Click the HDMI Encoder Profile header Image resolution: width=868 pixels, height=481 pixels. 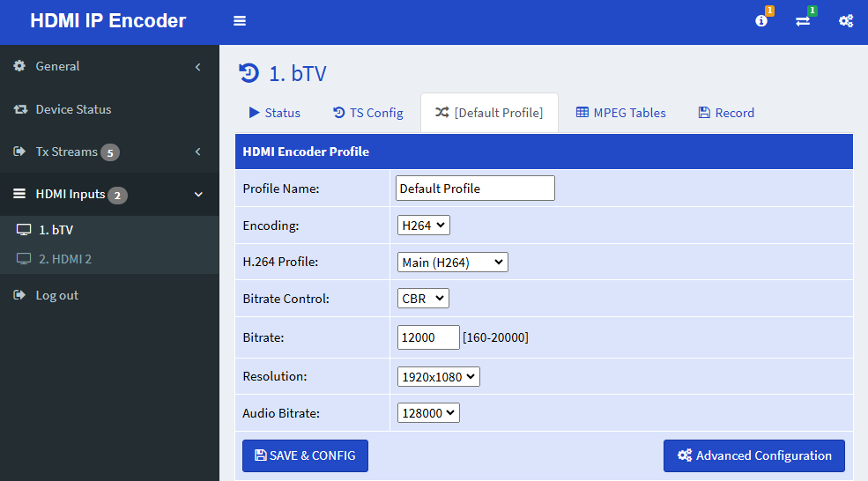(x=306, y=152)
